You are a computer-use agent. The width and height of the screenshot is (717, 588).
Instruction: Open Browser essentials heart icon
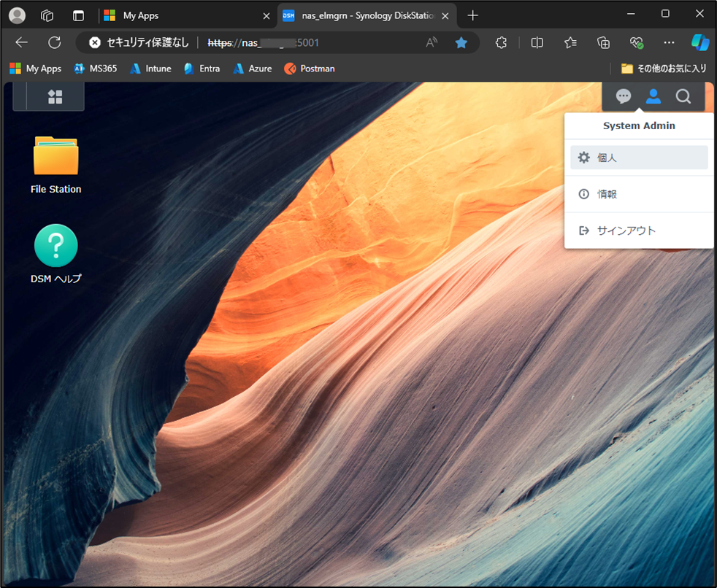[637, 43]
